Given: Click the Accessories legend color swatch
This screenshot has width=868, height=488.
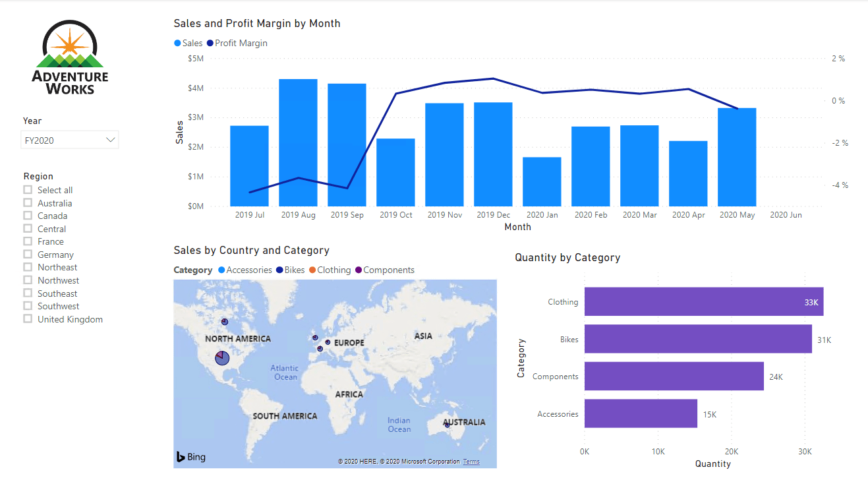Looking at the screenshot, I should pos(221,270).
